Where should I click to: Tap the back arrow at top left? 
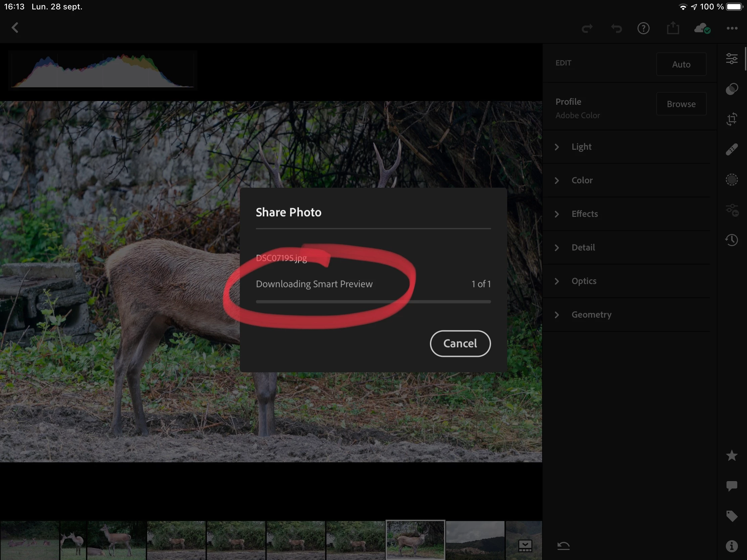15,28
